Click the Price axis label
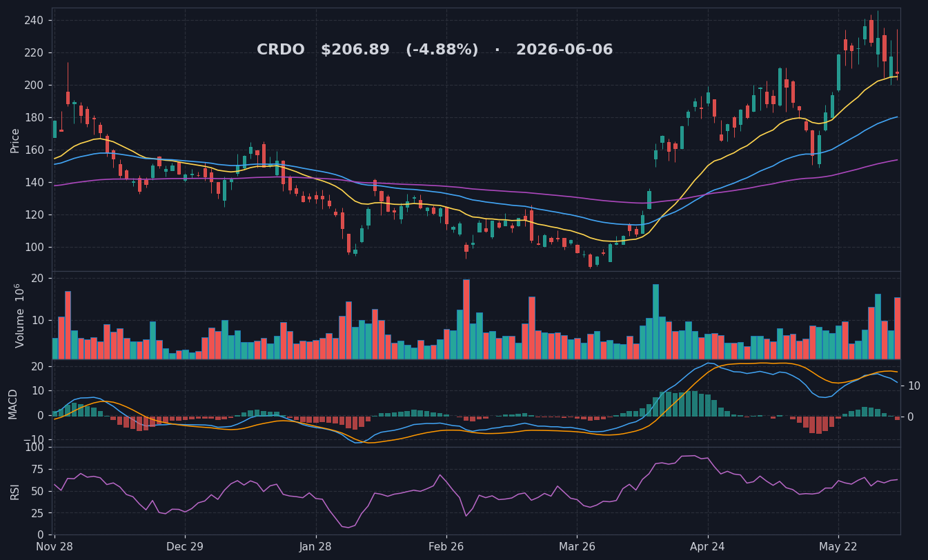 (x=15, y=140)
